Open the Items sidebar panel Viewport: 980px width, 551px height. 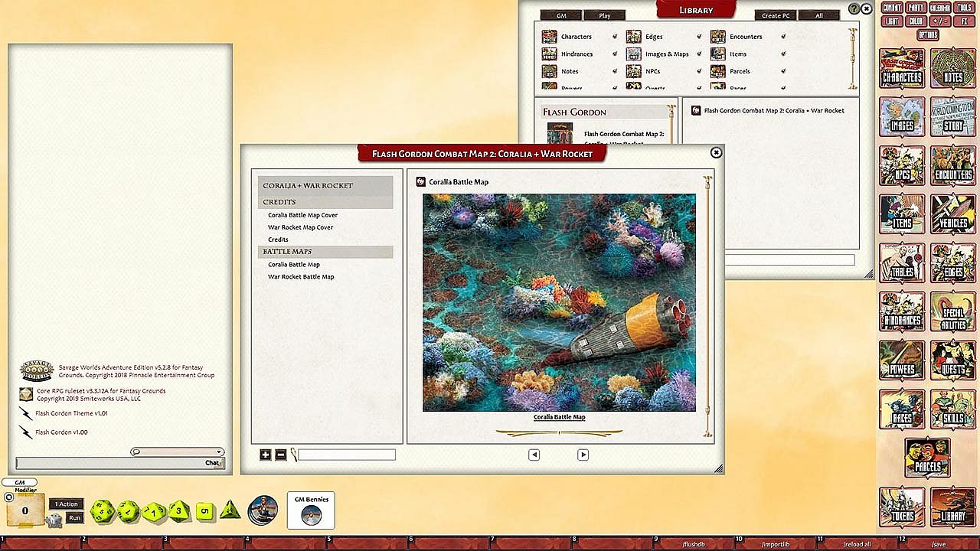click(902, 215)
